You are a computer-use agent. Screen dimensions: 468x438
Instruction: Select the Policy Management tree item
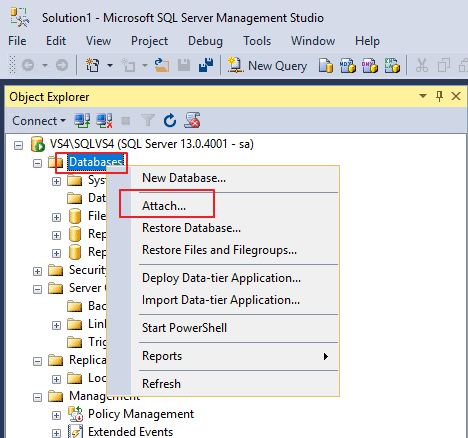click(x=141, y=414)
